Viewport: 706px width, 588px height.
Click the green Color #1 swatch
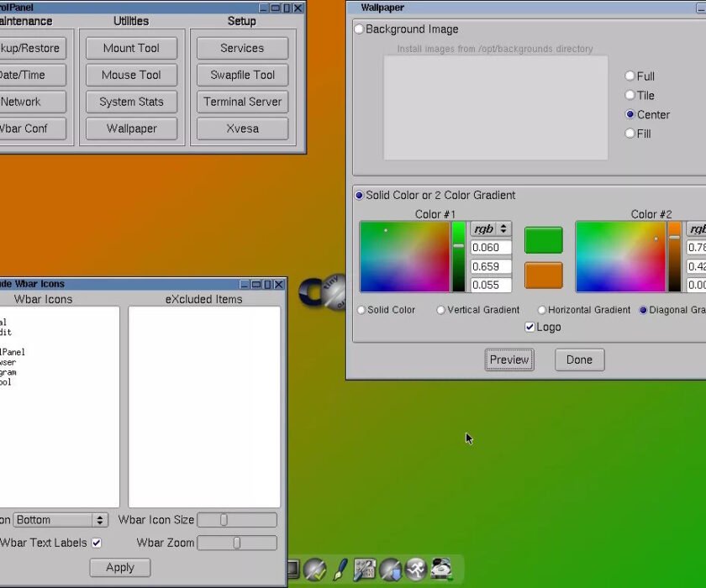[x=543, y=239]
